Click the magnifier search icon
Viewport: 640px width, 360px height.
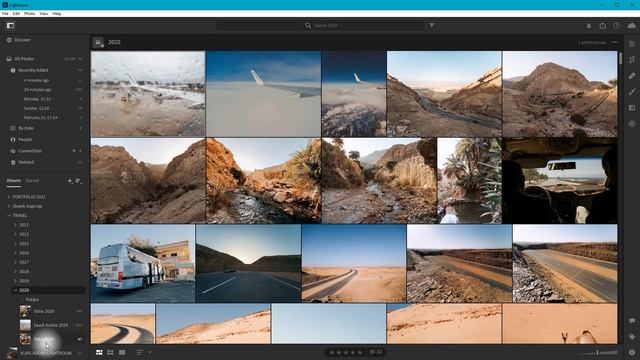(308, 25)
